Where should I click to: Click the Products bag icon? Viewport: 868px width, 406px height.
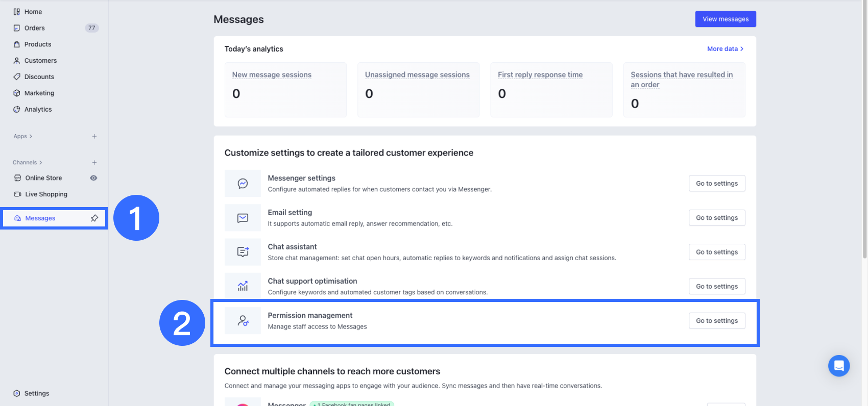click(x=17, y=44)
